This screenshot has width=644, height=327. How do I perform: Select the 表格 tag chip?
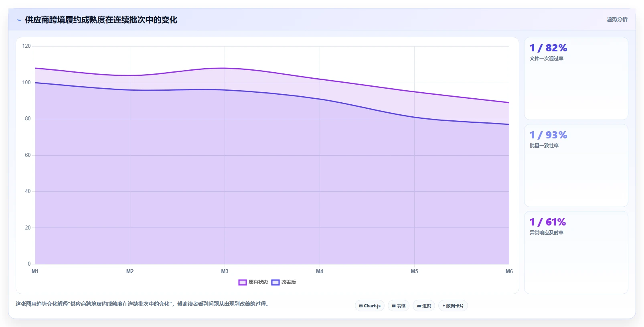pos(399,306)
